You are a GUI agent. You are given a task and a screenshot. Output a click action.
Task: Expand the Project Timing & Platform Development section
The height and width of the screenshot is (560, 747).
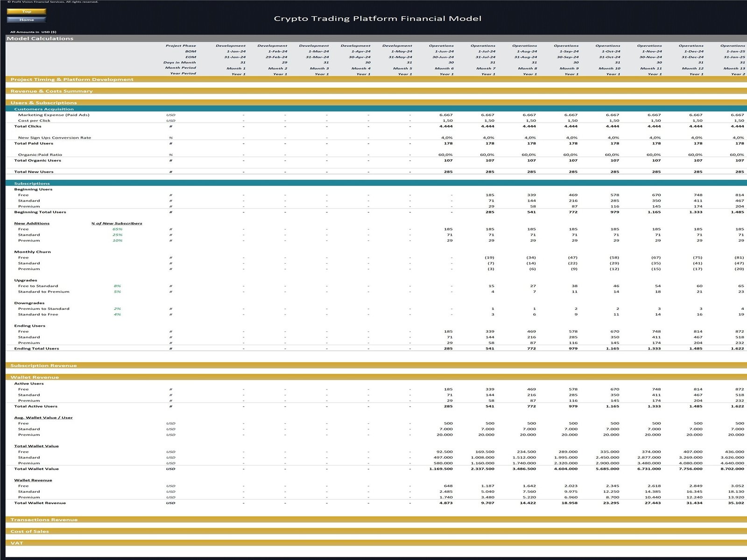[x=72, y=79]
